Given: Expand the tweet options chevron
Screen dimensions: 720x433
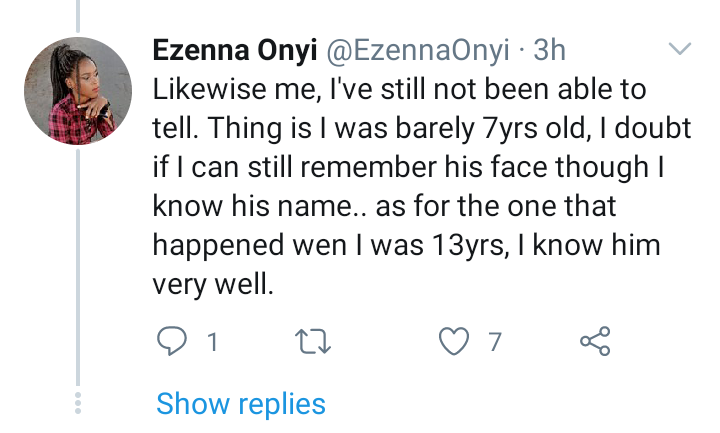Looking at the screenshot, I should click(679, 48).
